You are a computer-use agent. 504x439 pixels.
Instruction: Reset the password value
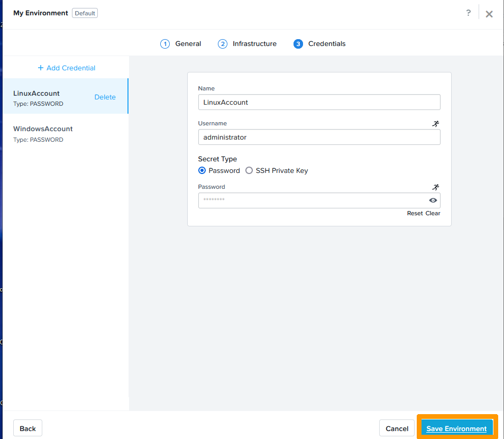click(414, 213)
